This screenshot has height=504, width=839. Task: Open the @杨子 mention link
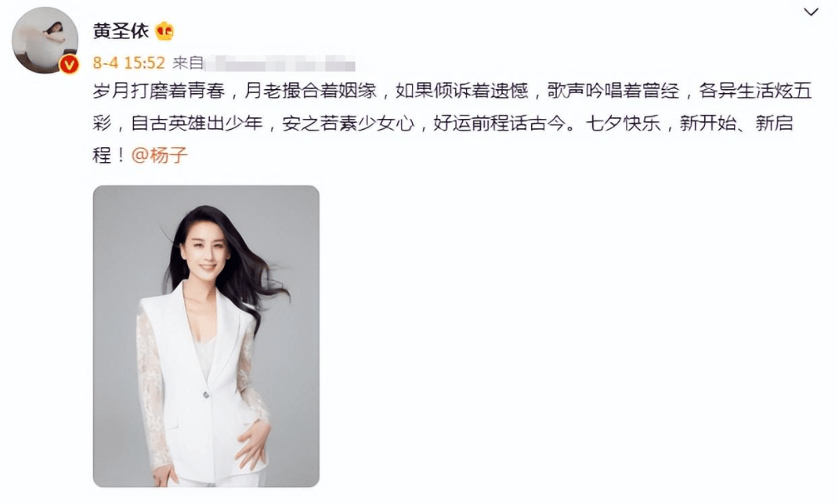pos(160,156)
